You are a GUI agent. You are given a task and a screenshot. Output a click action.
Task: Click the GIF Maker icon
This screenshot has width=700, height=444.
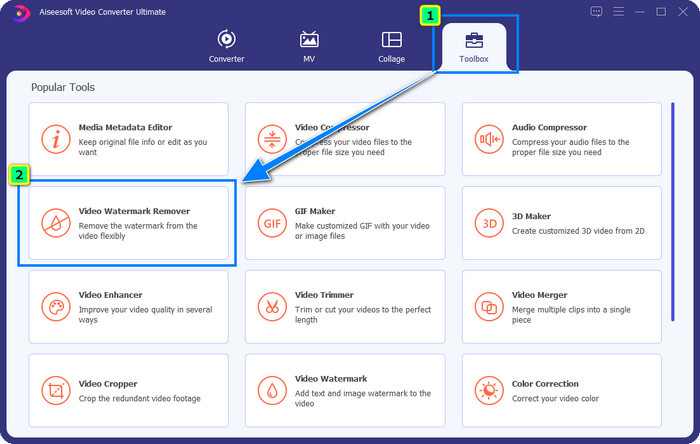272,223
